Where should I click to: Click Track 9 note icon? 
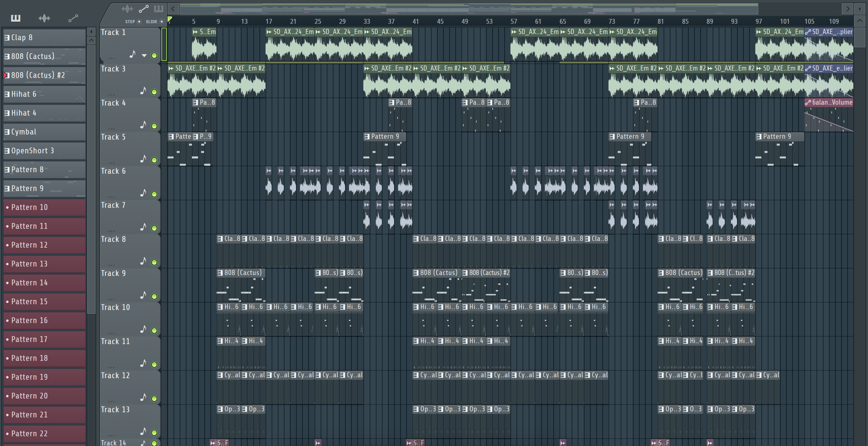pos(143,295)
